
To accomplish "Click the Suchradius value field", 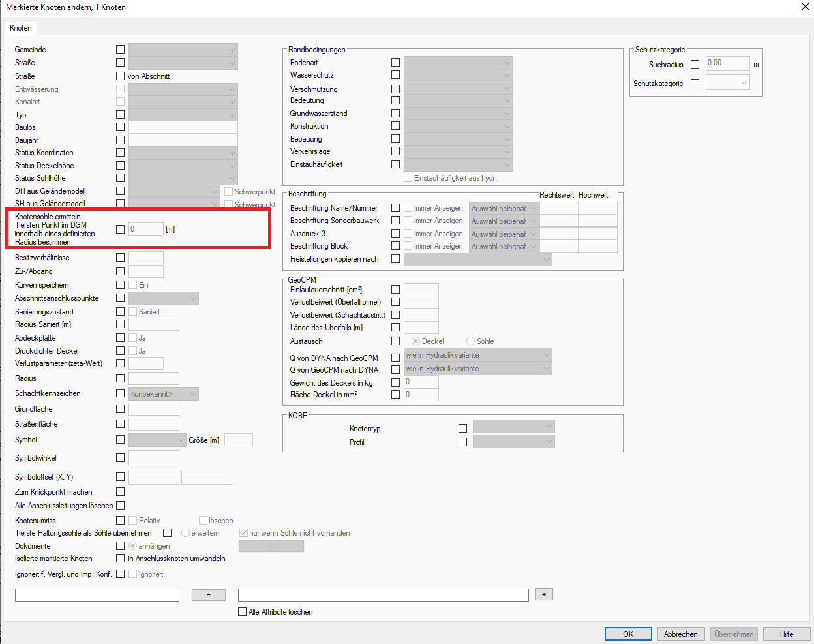I will pyautogui.click(x=727, y=63).
